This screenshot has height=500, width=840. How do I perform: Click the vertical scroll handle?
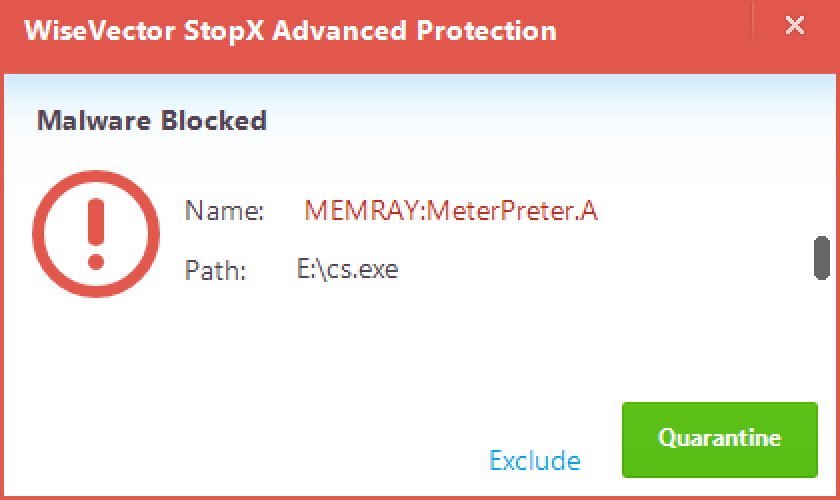[822, 258]
